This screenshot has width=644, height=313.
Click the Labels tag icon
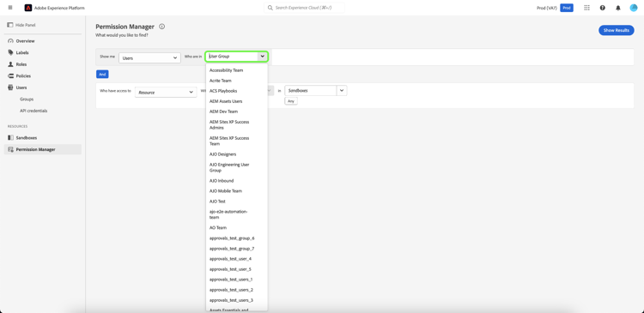pos(10,52)
